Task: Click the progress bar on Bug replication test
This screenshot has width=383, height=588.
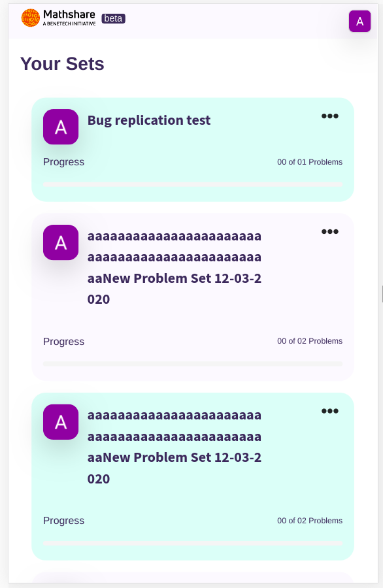Action: tap(193, 184)
